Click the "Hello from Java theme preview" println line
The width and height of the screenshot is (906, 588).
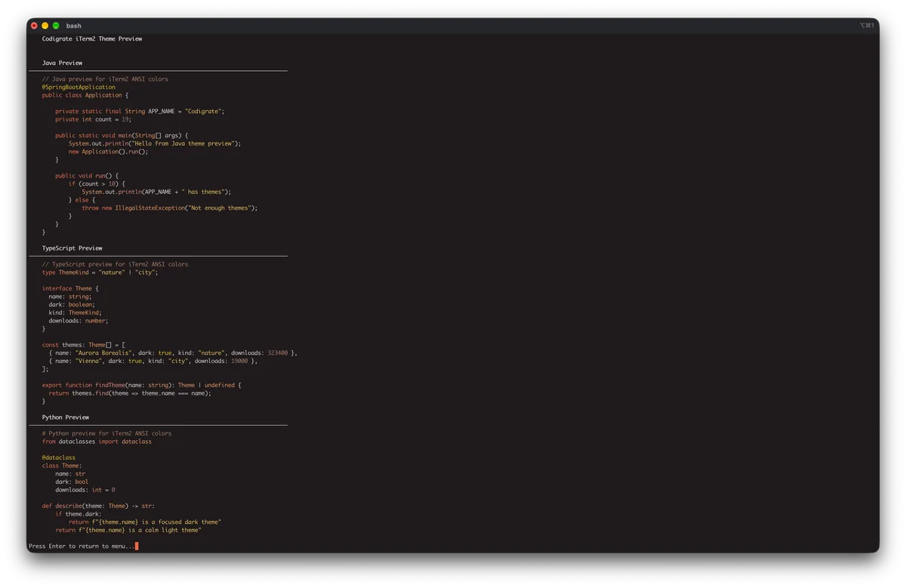155,143
